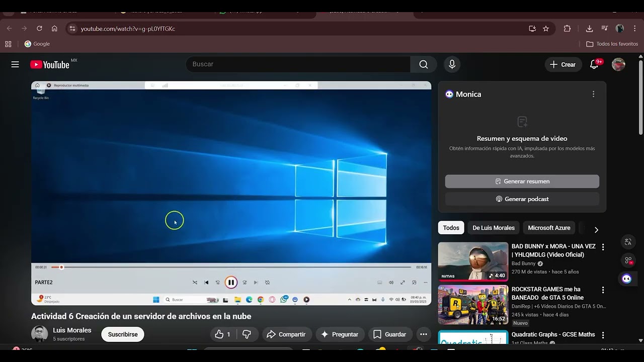Click the address bar URL
Screen dimensions: 644x362
click(x=128, y=29)
